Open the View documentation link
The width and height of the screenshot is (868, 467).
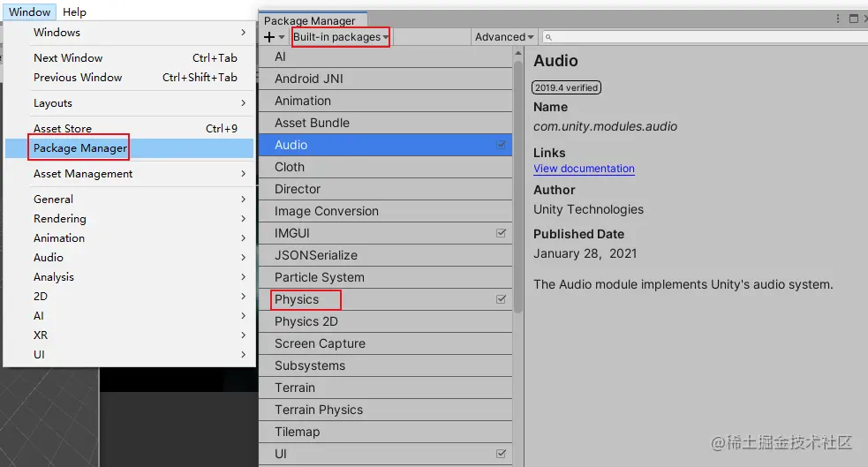pos(584,169)
